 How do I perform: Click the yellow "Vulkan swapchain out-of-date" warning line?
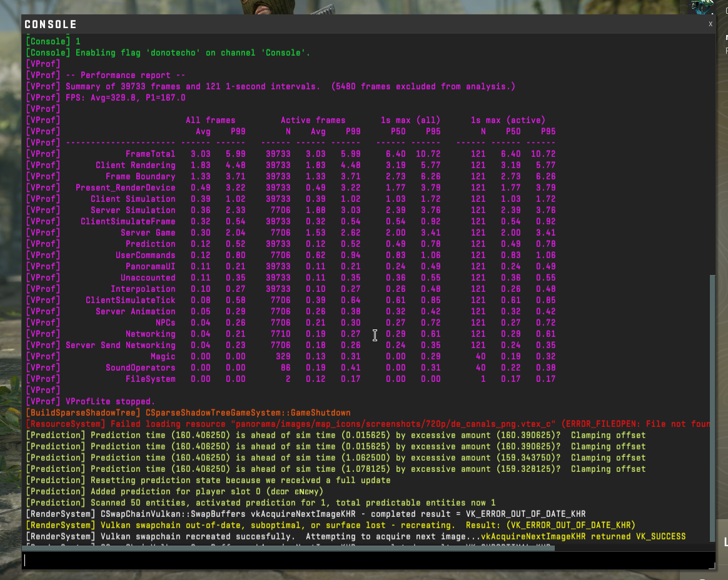pyautogui.click(x=331, y=525)
